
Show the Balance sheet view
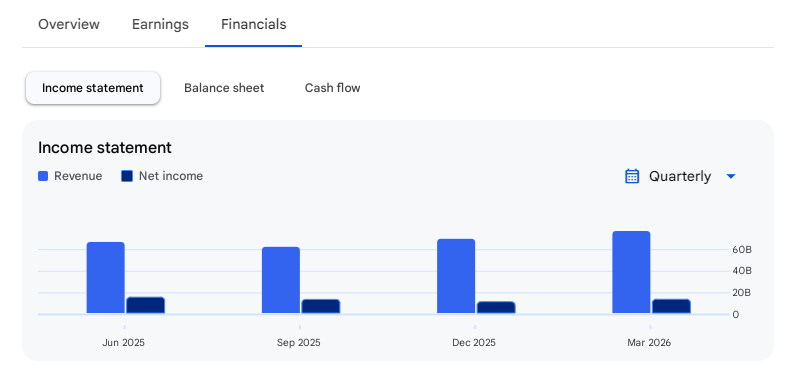tap(224, 88)
